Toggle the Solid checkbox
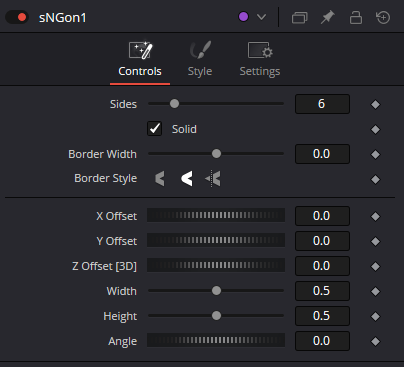Screen dimensions: 404x367 154,129
